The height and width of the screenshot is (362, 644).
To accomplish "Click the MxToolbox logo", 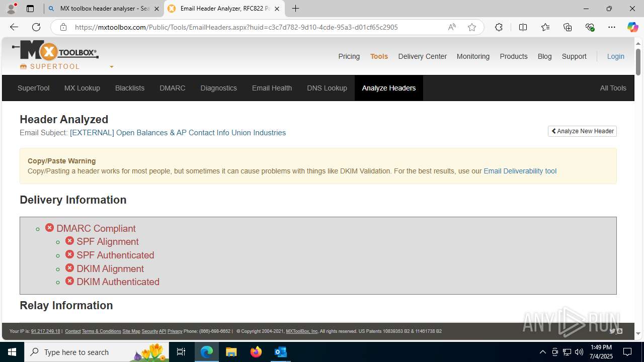I will pyautogui.click(x=55, y=51).
